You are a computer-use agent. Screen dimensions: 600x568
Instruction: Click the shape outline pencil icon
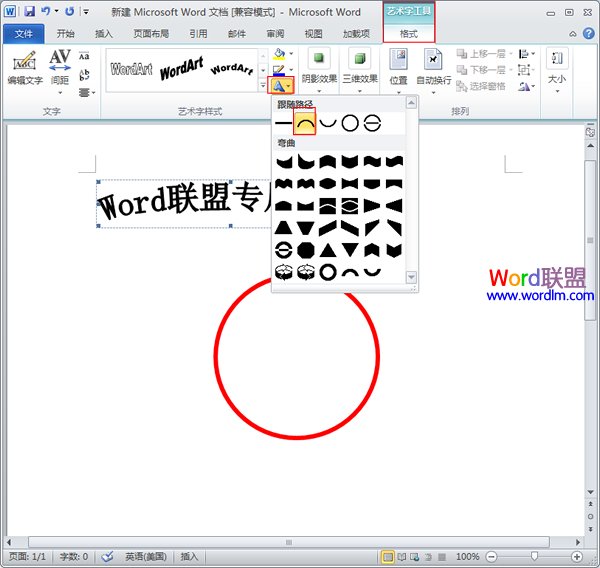click(279, 70)
